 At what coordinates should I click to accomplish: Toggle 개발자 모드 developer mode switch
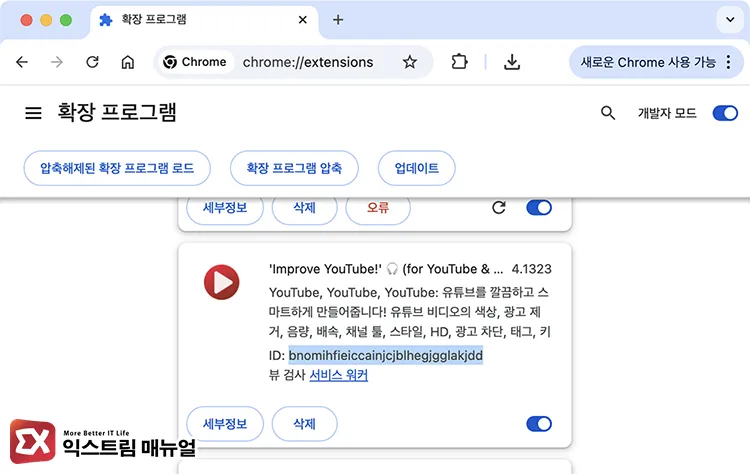coord(725,113)
